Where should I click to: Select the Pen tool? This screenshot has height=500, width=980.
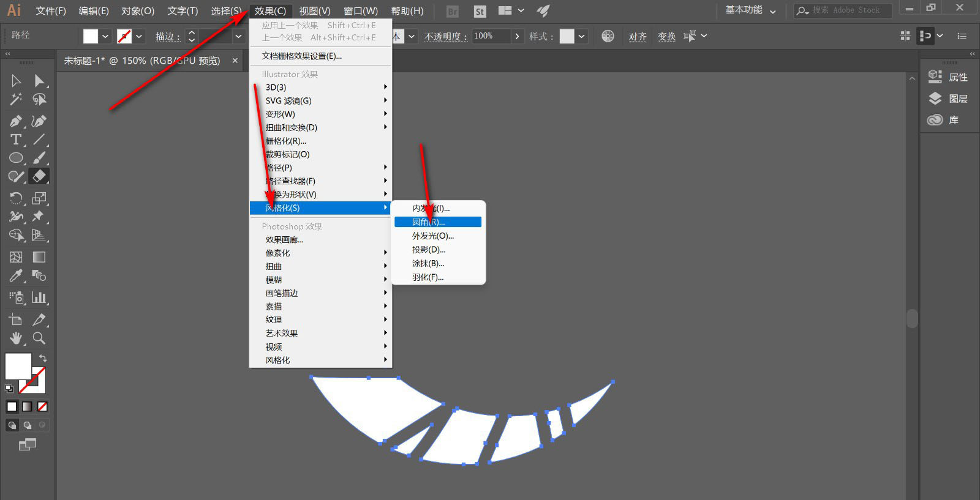pos(16,121)
